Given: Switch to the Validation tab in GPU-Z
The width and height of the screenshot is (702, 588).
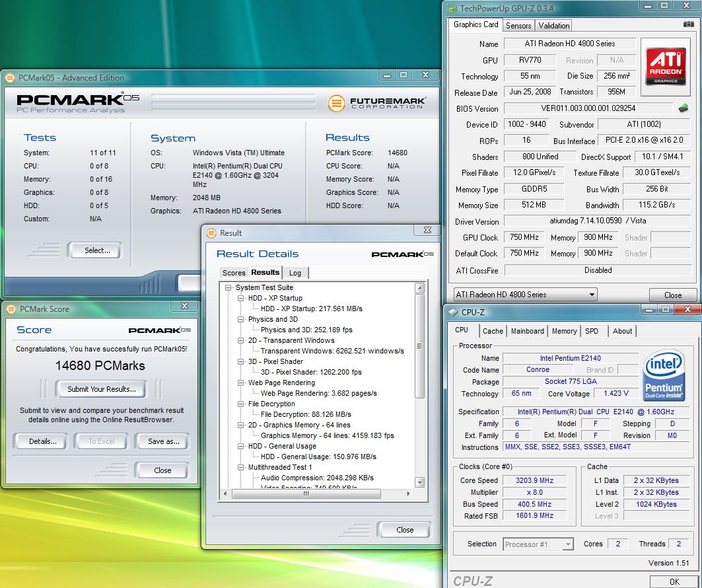Looking at the screenshot, I should tap(554, 26).
